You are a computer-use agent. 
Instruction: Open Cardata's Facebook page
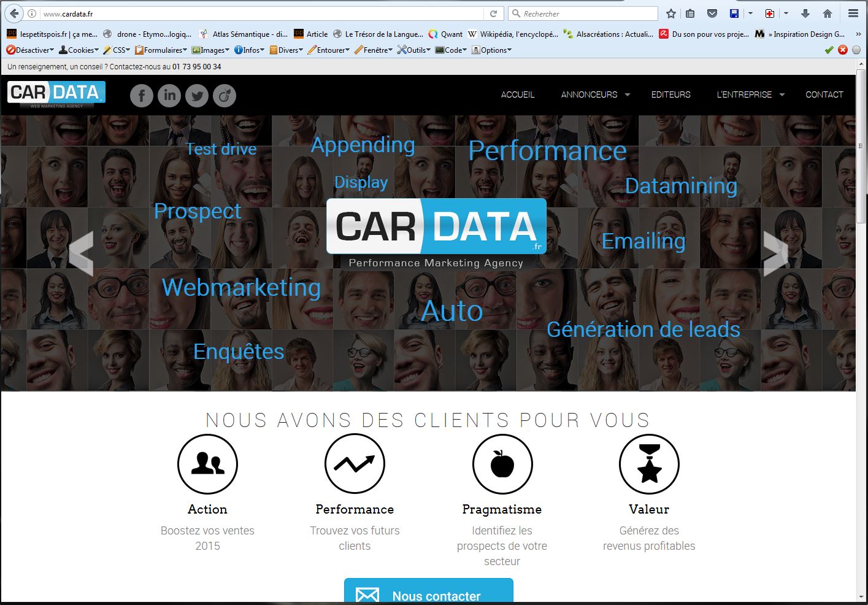(x=142, y=95)
